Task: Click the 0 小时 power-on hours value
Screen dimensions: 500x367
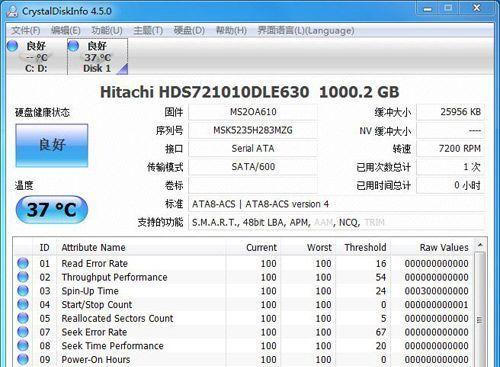Action: [450, 185]
